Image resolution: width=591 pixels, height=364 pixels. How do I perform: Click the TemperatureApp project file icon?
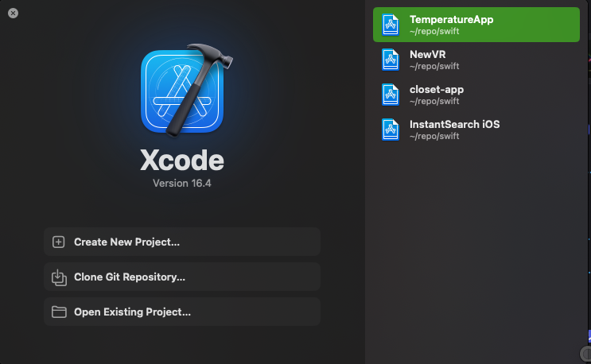click(x=391, y=25)
